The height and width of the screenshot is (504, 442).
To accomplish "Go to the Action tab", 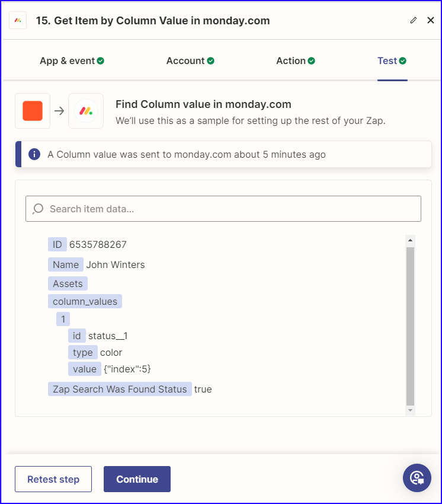I will pos(295,60).
